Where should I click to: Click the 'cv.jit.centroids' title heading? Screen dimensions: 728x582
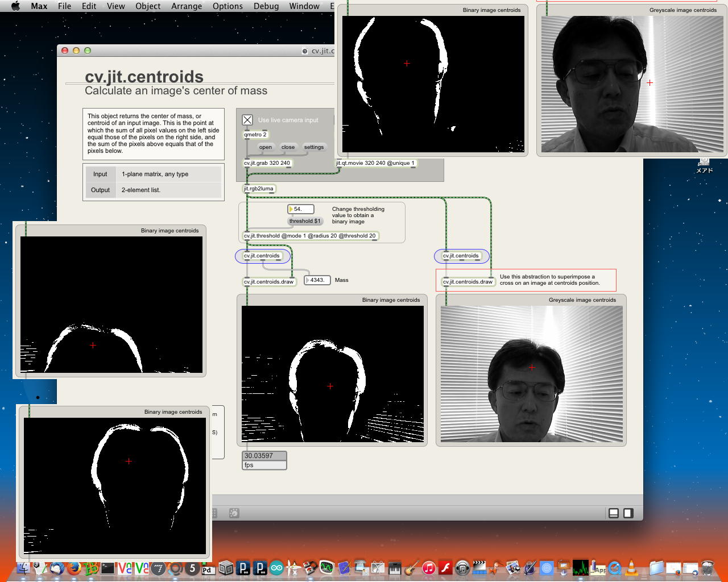pos(144,77)
